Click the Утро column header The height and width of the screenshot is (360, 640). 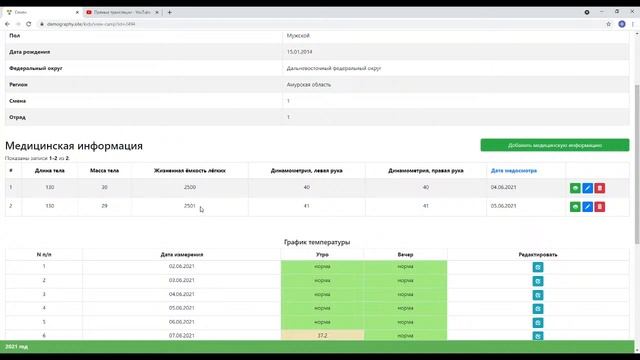coord(322,254)
